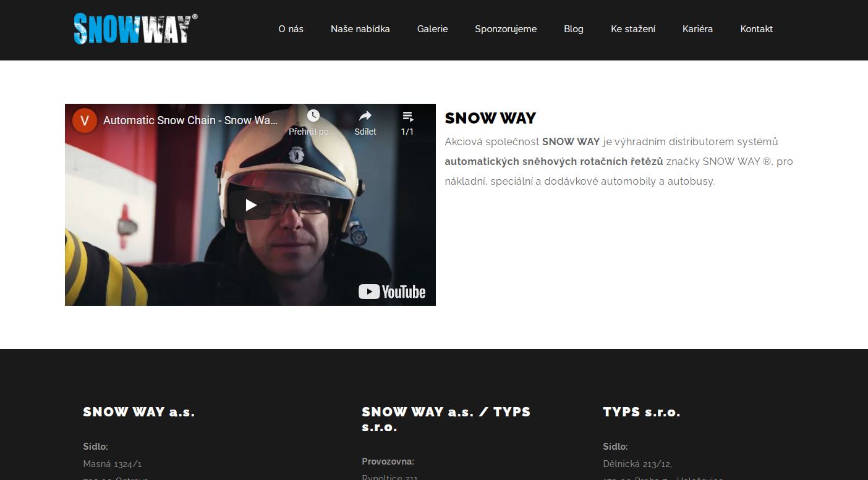Open the 'Ke stažení' menu item
868x480 pixels.
633,29
